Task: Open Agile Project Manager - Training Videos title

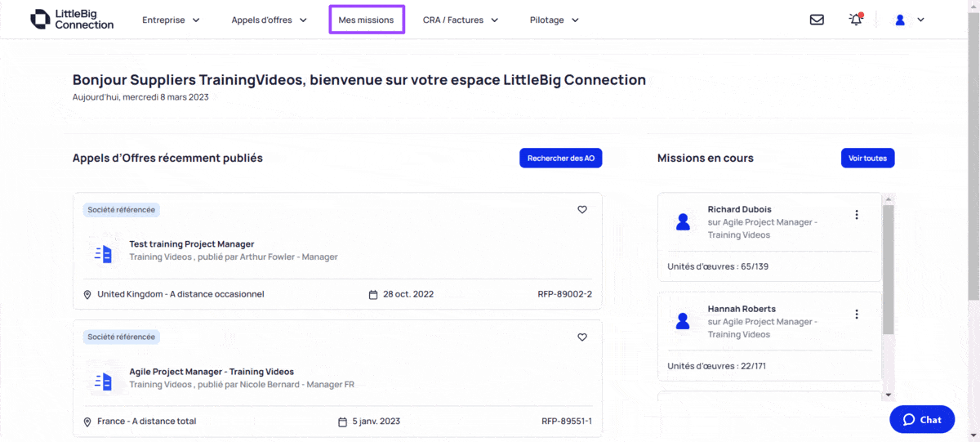Action: click(x=212, y=372)
